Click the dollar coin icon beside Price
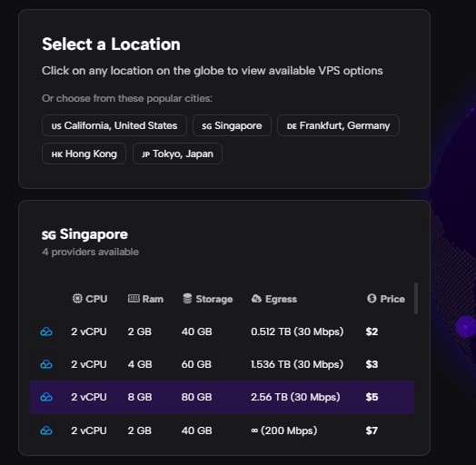The height and width of the screenshot is (465, 476). (x=372, y=299)
